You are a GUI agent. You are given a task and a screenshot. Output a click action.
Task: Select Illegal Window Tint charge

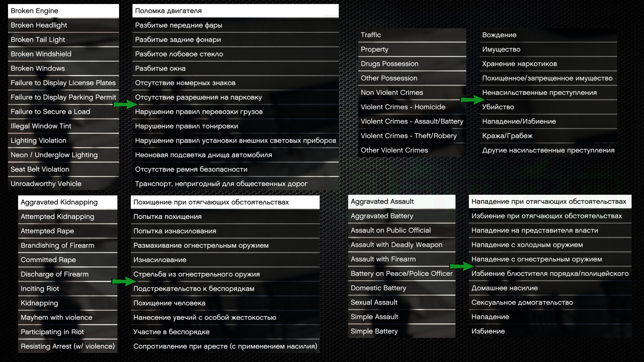63,126
